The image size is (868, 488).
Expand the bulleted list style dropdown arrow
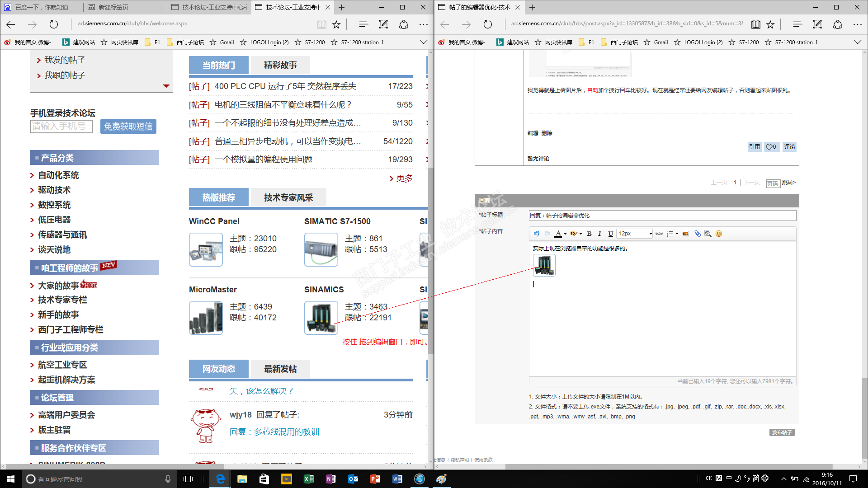coord(677,234)
